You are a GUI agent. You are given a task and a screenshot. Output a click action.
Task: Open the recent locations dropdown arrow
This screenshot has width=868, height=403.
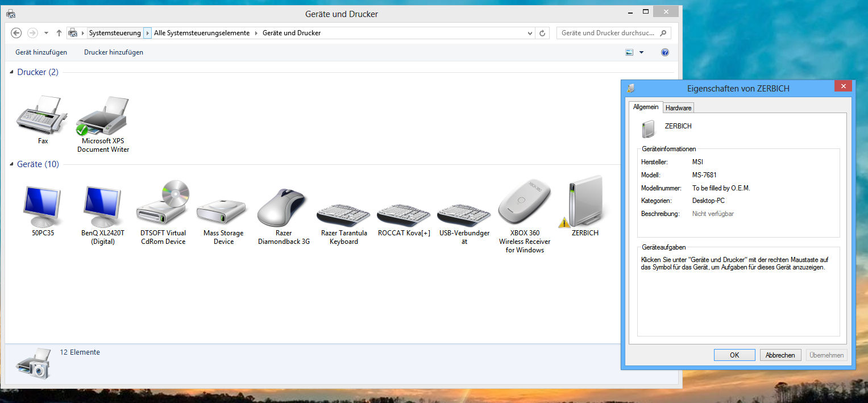point(46,33)
